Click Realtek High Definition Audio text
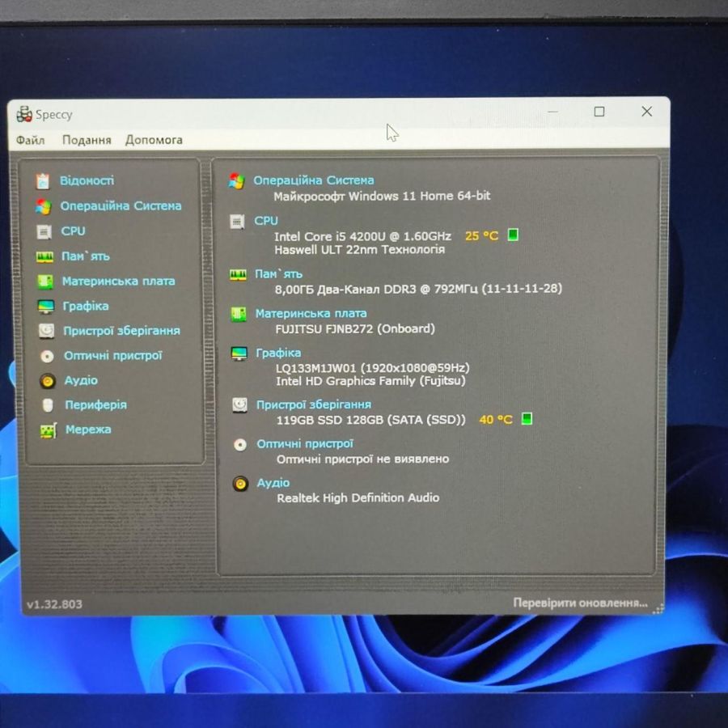 click(358, 497)
